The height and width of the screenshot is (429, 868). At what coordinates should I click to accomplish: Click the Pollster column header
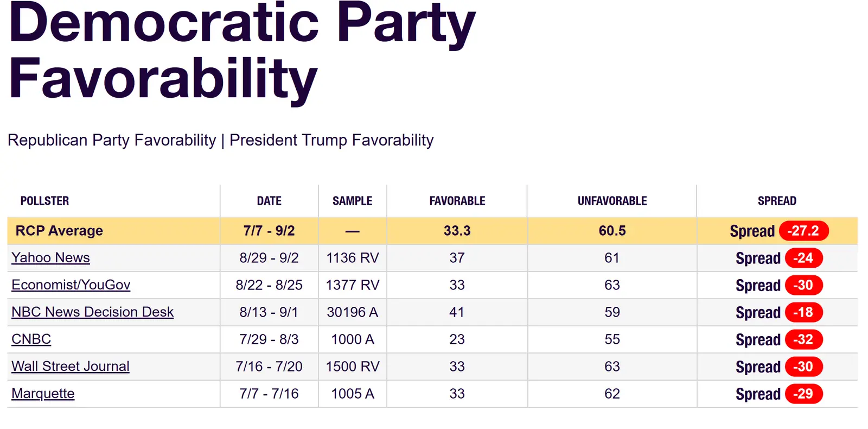pyautogui.click(x=44, y=201)
